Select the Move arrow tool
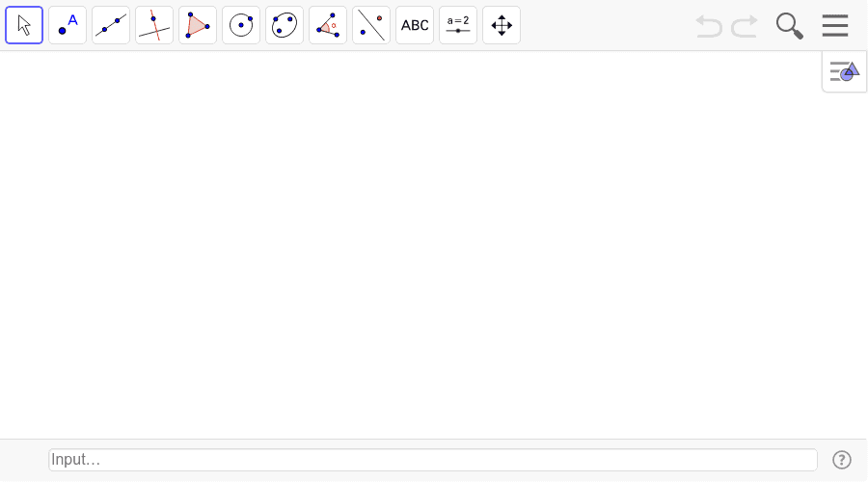 tap(24, 25)
